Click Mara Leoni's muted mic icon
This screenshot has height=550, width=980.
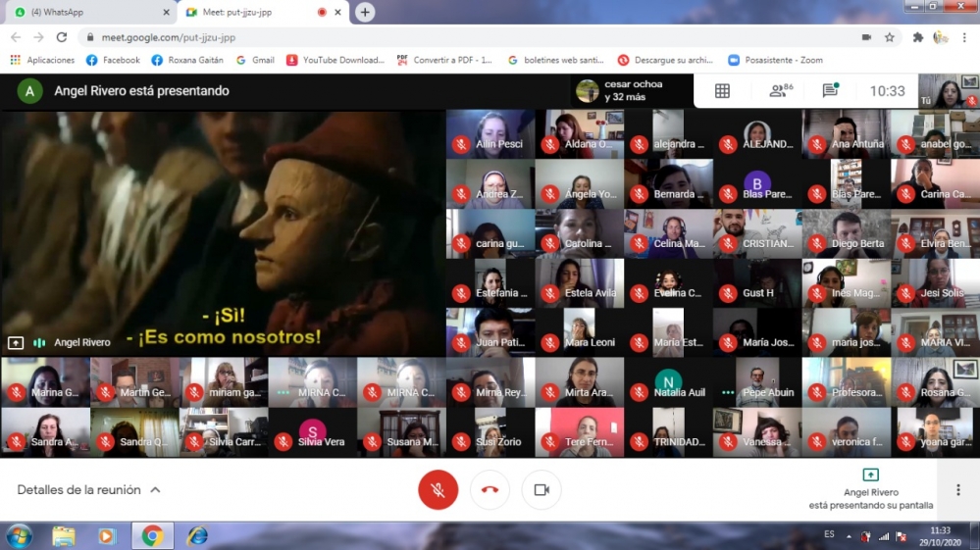550,342
